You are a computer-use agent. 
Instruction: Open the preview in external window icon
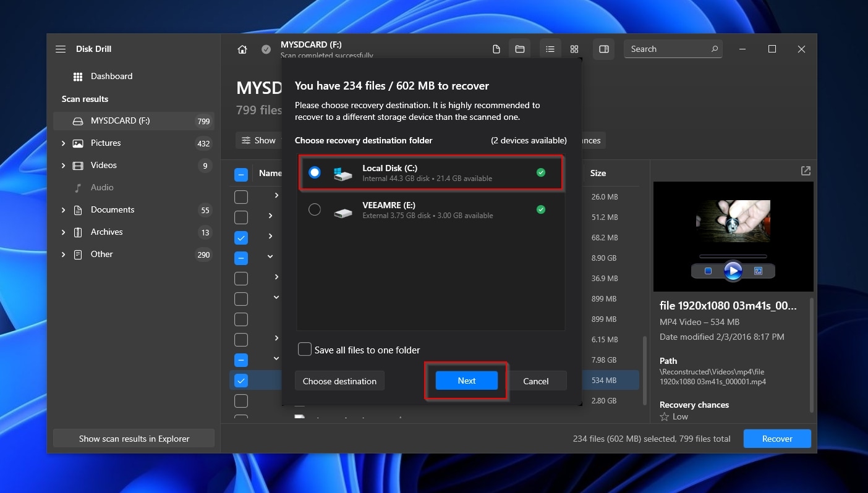805,171
